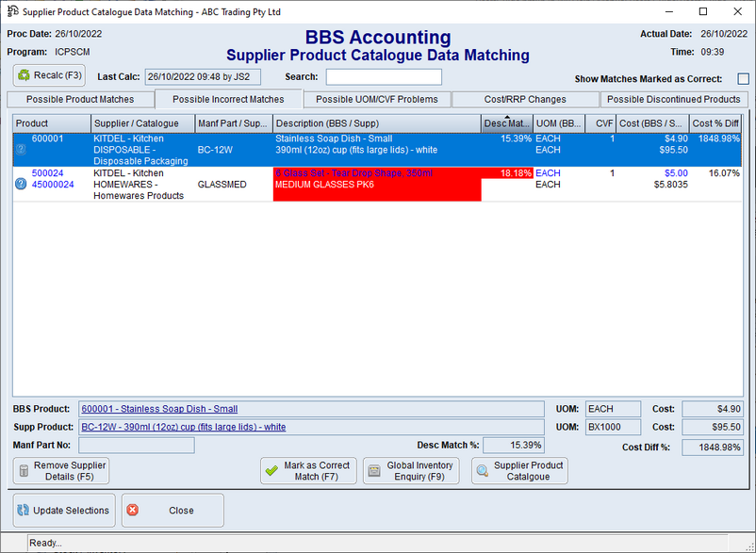Click the Update Selections icon
The width and height of the screenshot is (756, 553).
(23, 510)
